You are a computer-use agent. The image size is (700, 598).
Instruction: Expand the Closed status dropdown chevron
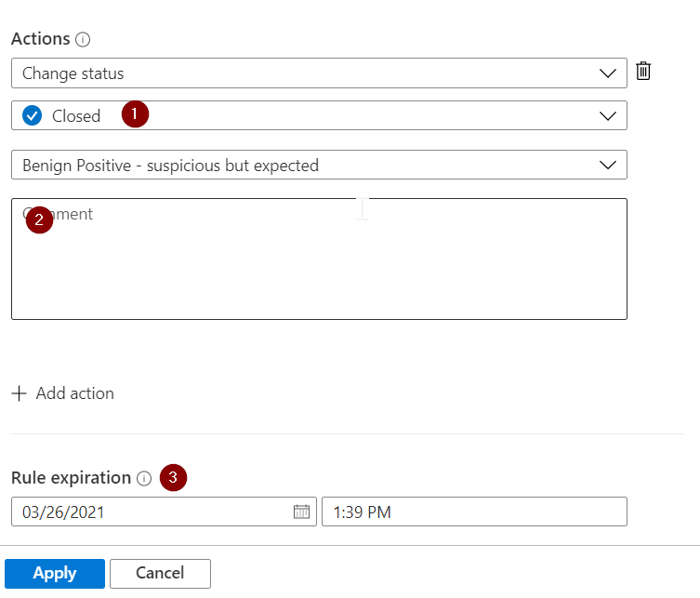click(x=608, y=116)
